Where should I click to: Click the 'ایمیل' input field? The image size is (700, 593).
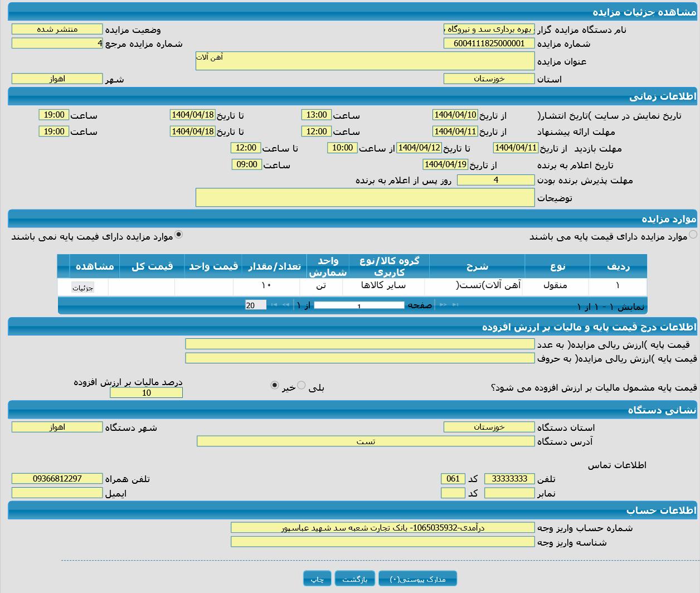coord(57,493)
